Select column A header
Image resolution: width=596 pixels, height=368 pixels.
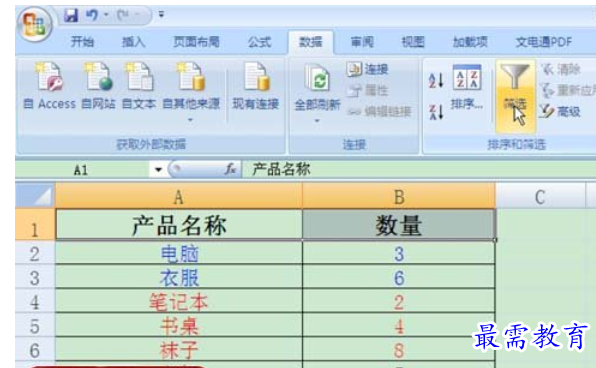[x=179, y=197]
